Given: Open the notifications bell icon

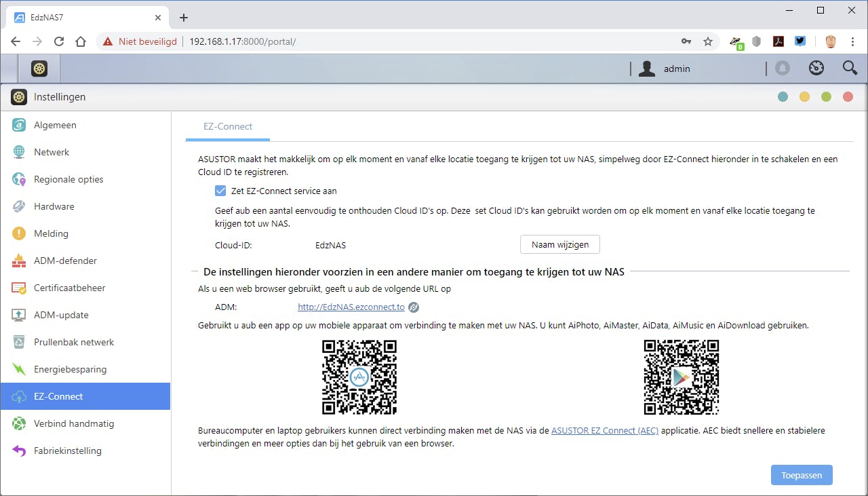Looking at the screenshot, I should tap(783, 69).
